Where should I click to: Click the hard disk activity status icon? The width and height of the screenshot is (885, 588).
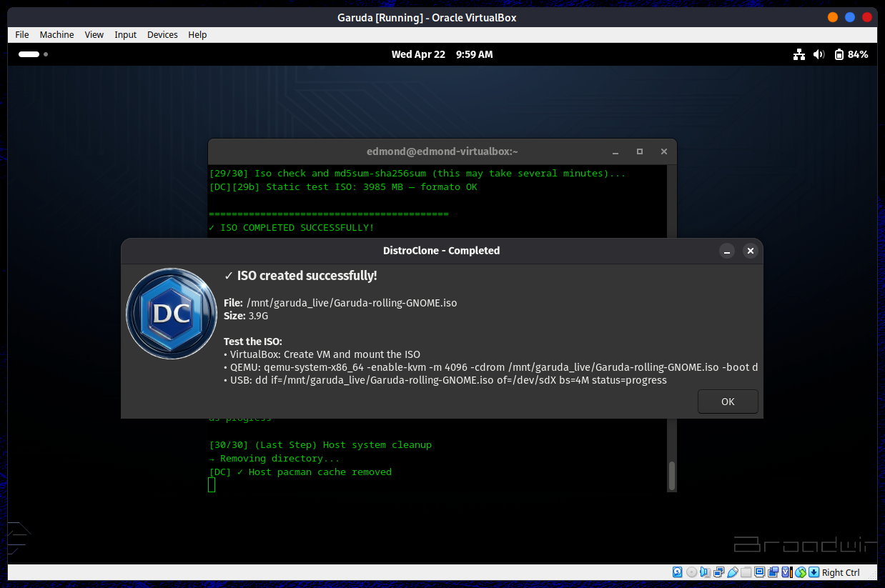point(678,572)
